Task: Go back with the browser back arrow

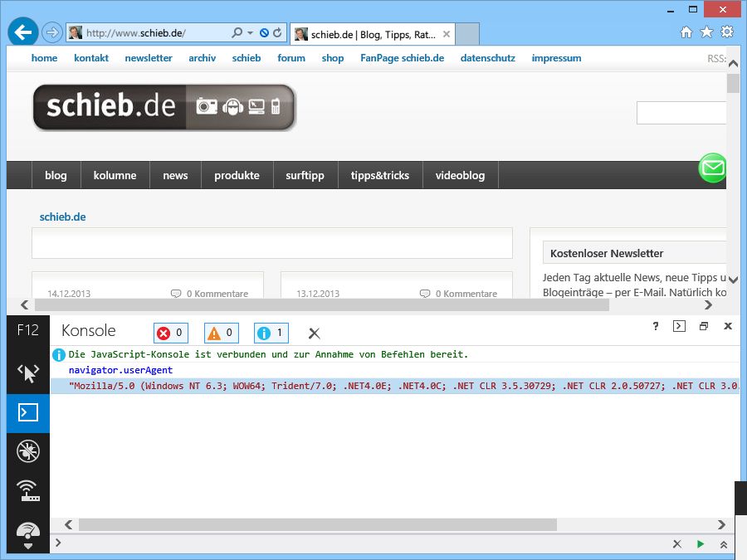Action: (23, 32)
